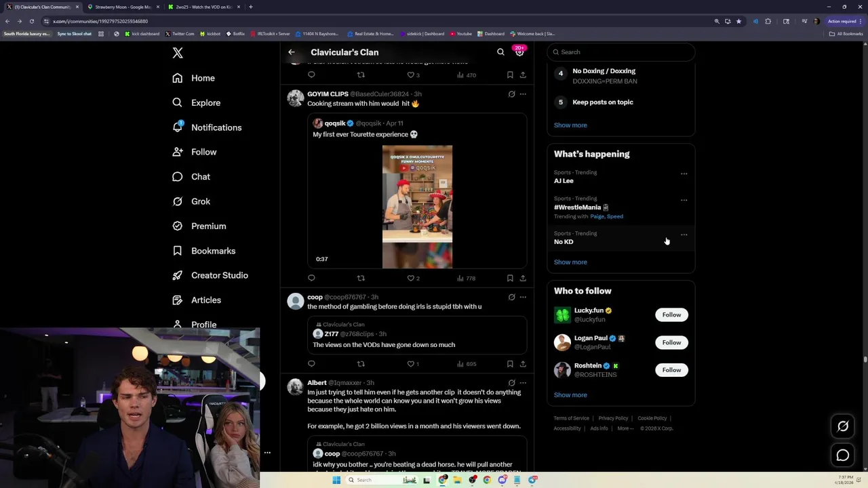Open Privacy Policy link
868x488 pixels.
tap(613, 419)
